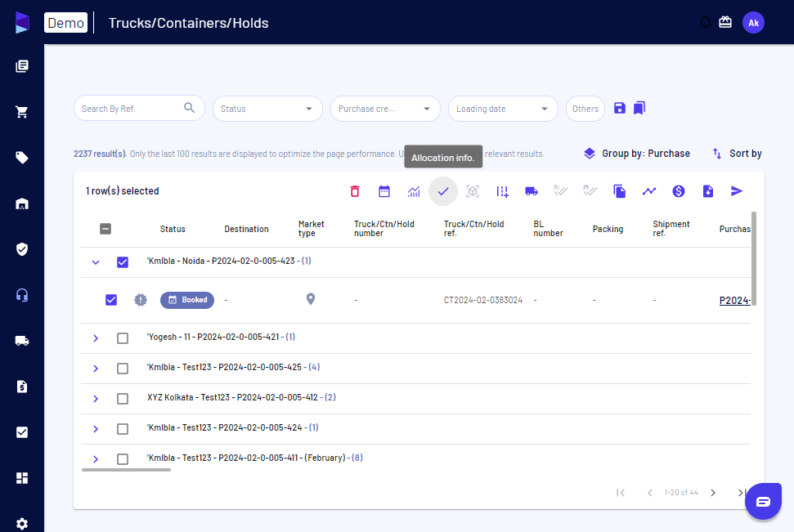This screenshot has height=532, width=794.
Task: Check the P2024-02-0-005-411 February group checkbox
Action: click(x=123, y=459)
